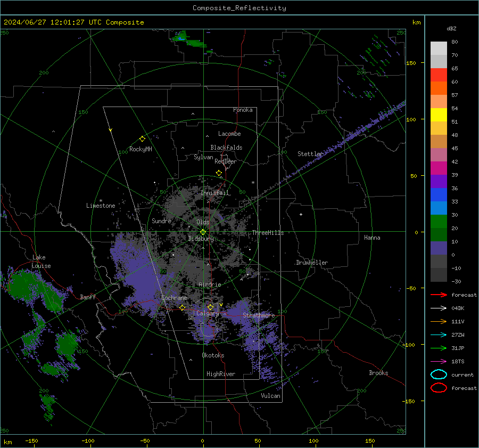Click the magenta 18TS arrow in legend
This screenshot has width=479, height=448.
[x=439, y=362]
